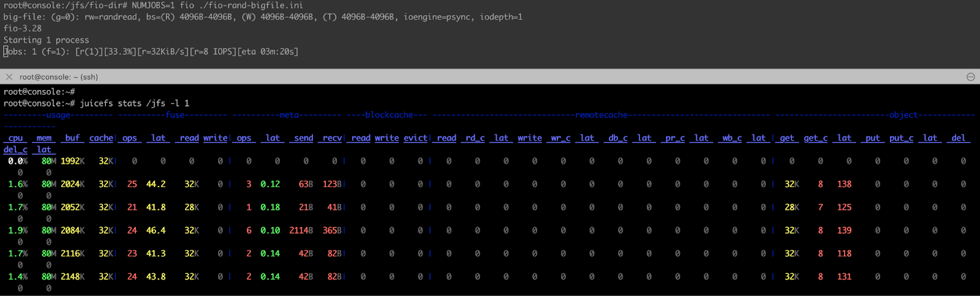Viewport: 980px width, 296px height.
Task: Click the get_c column header
Action: pyautogui.click(x=815, y=138)
